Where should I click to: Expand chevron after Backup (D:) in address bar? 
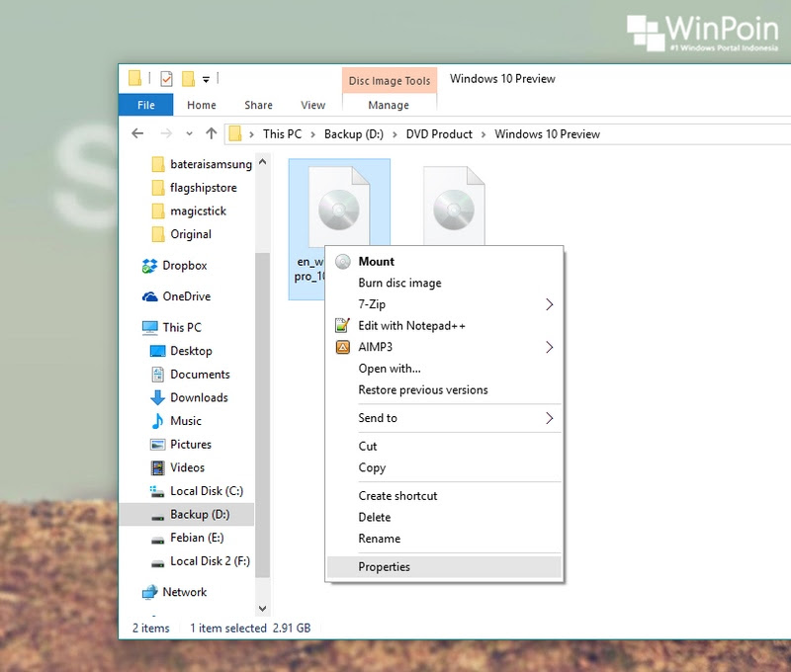395,134
